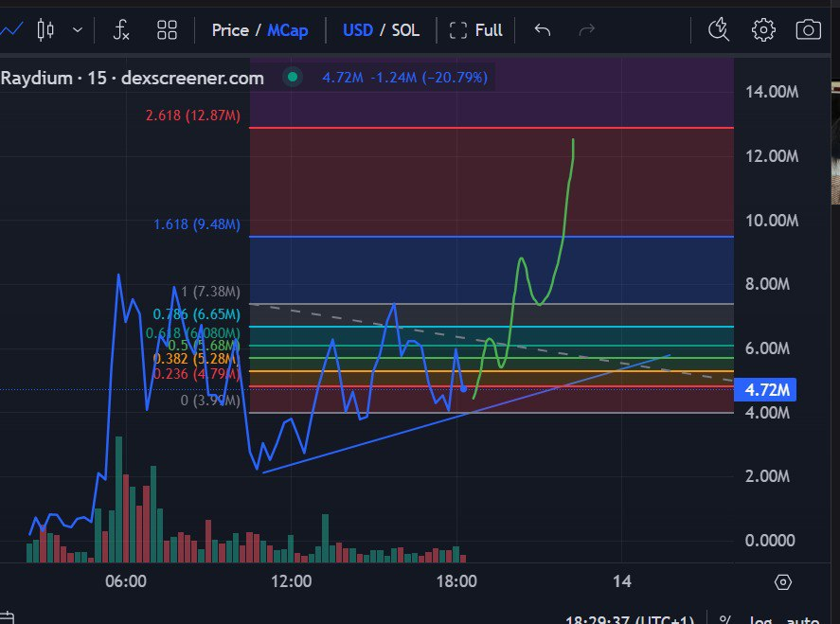Select USD denomination

[358, 30]
